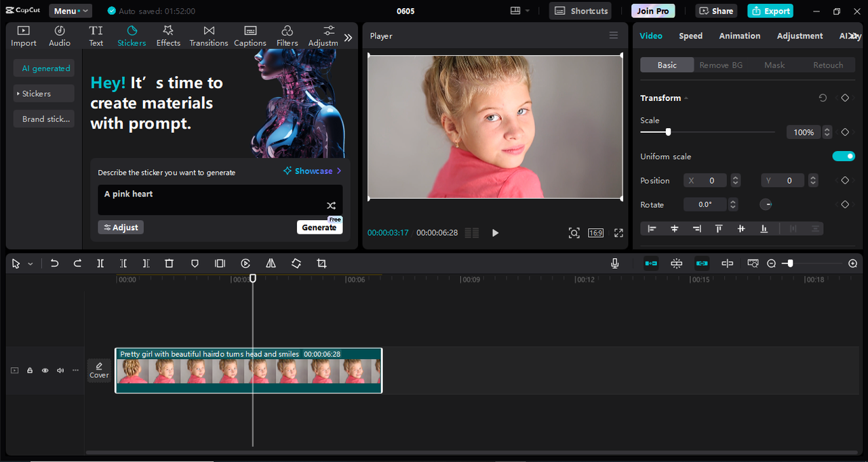Open the selection tool dropdown arrow

tap(31, 264)
